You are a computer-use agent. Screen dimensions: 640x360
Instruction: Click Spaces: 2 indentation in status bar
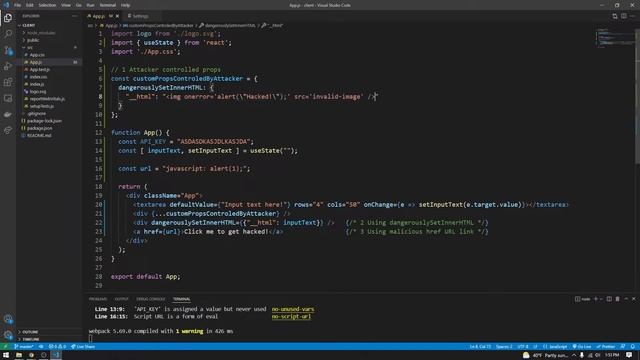pyautogui.click(x=504, y=347)
